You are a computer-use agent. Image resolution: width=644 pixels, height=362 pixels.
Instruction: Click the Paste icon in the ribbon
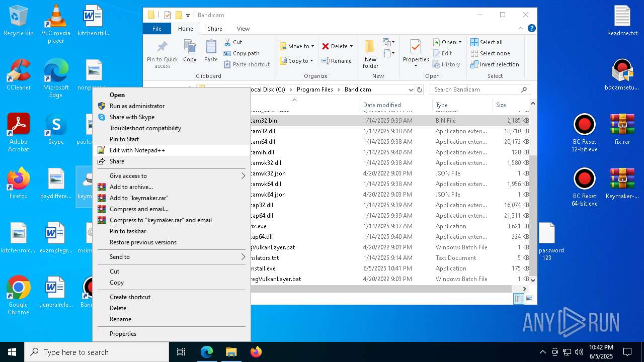pyautogui.click(x=211, y=51)
